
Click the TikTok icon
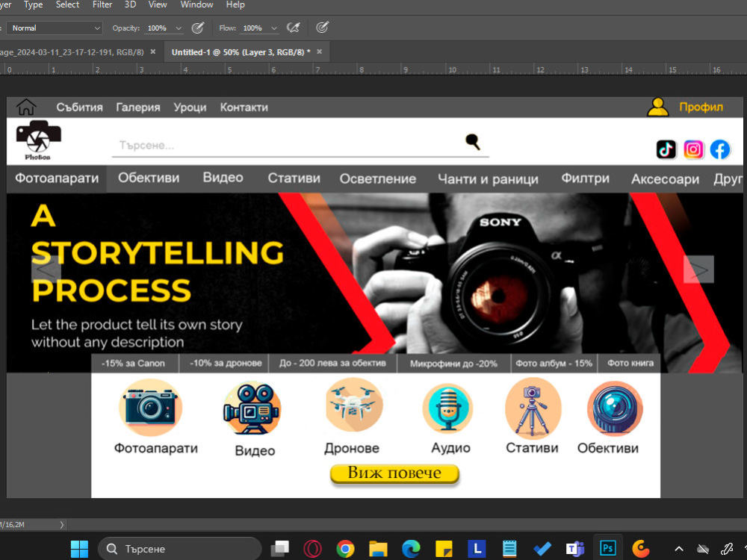click(x=666, y=149)
